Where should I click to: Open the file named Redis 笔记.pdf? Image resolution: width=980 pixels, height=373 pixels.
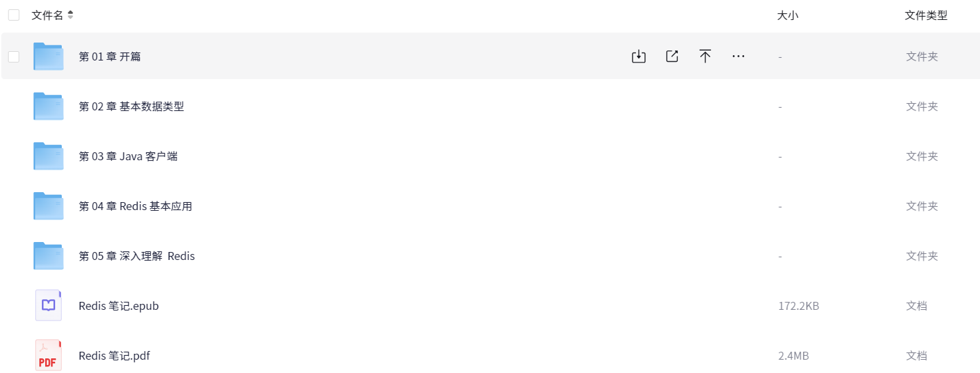click(114, 356)
